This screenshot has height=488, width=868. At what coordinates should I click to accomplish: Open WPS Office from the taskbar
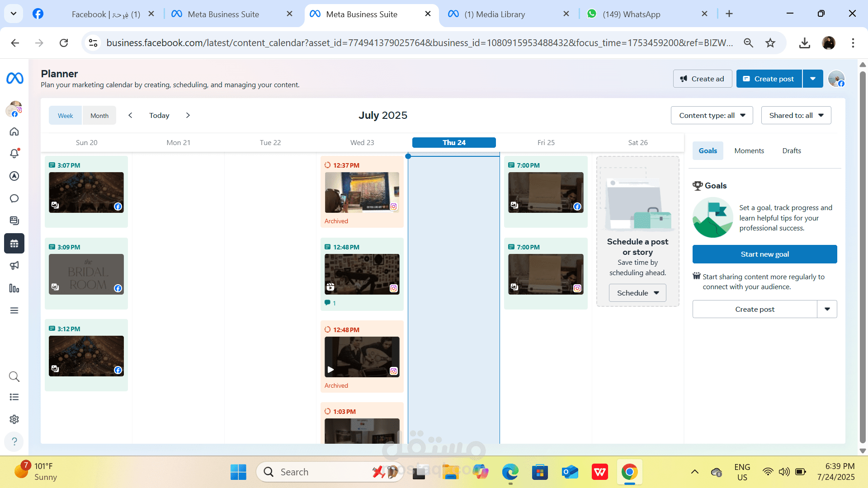[599, 472]
